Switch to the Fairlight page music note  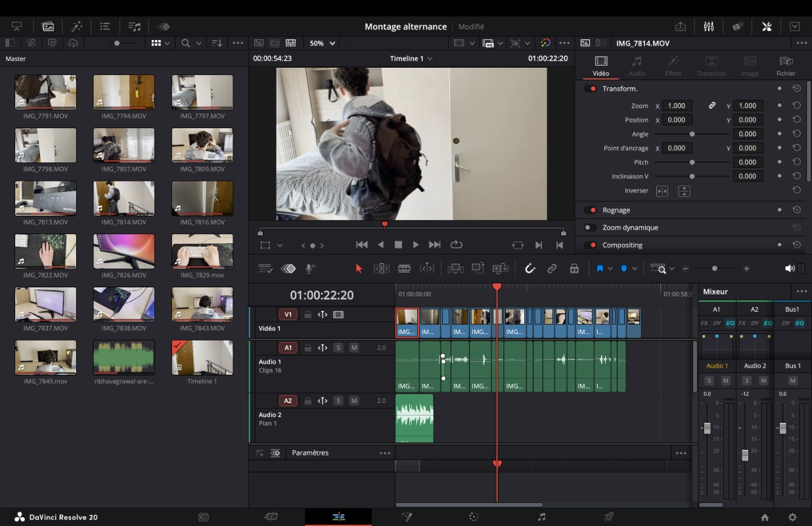pyautogui.click(x=541, y=517)
